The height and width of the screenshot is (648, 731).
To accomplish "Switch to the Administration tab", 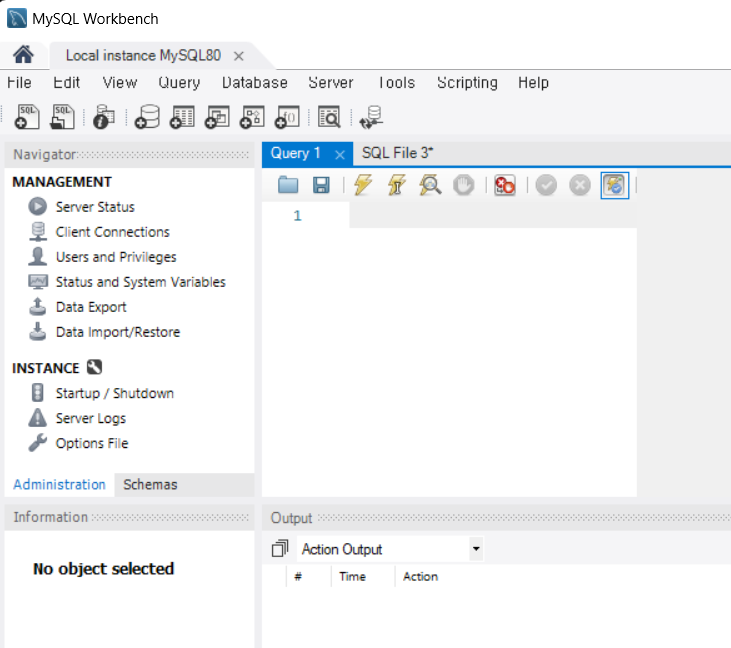I will [x=59, y=484].
